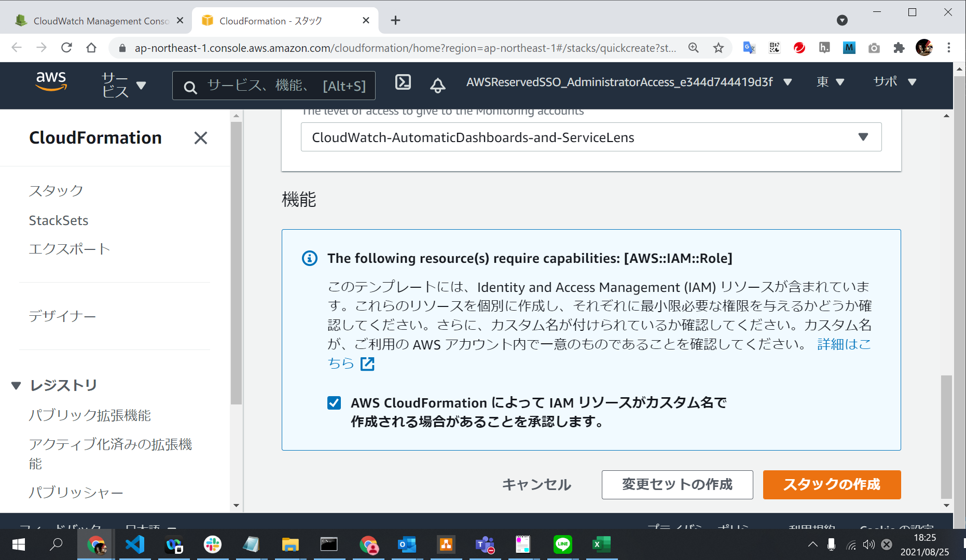Open StackSets in the sidebar
The height and width of the screenshot is (560, 966).
[x=59, y=220]
